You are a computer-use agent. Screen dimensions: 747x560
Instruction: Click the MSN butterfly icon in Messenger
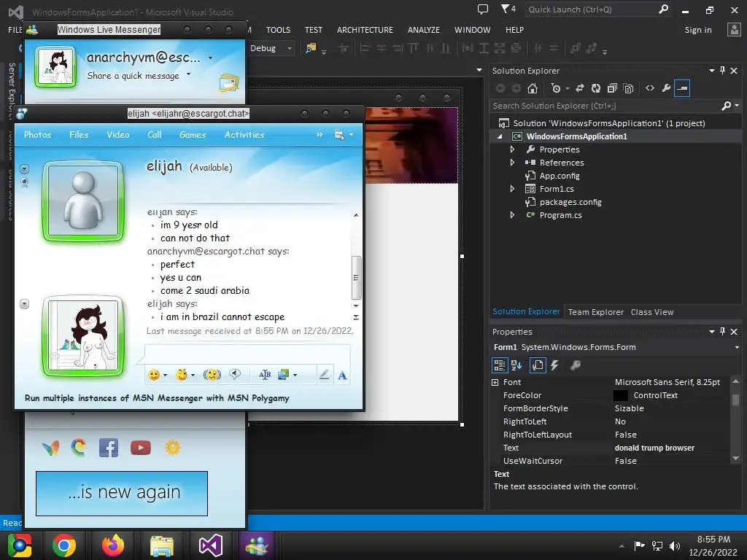coord(50,448)
